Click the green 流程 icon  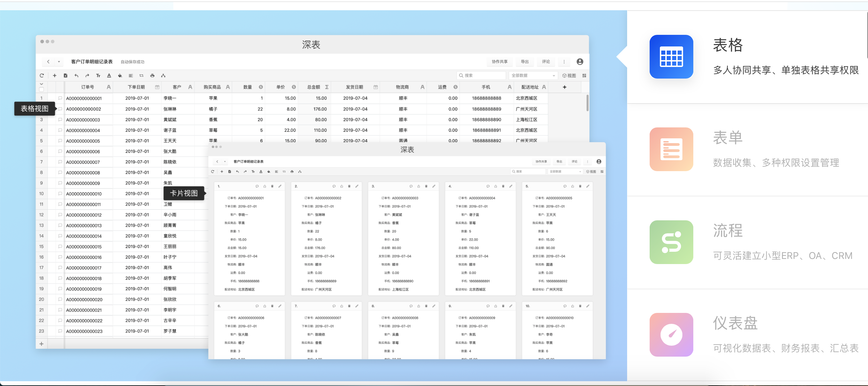(671, 242)
